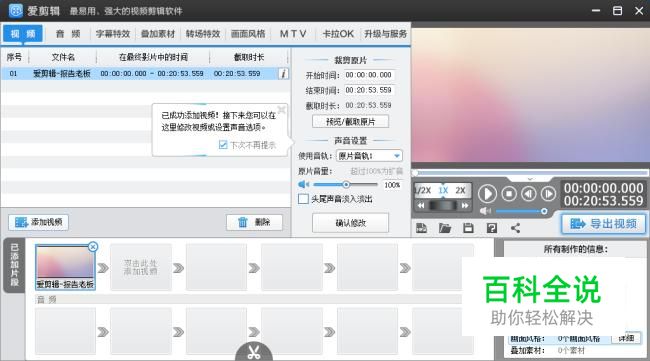Click the 添加视频 button

(x=39, y=223)
